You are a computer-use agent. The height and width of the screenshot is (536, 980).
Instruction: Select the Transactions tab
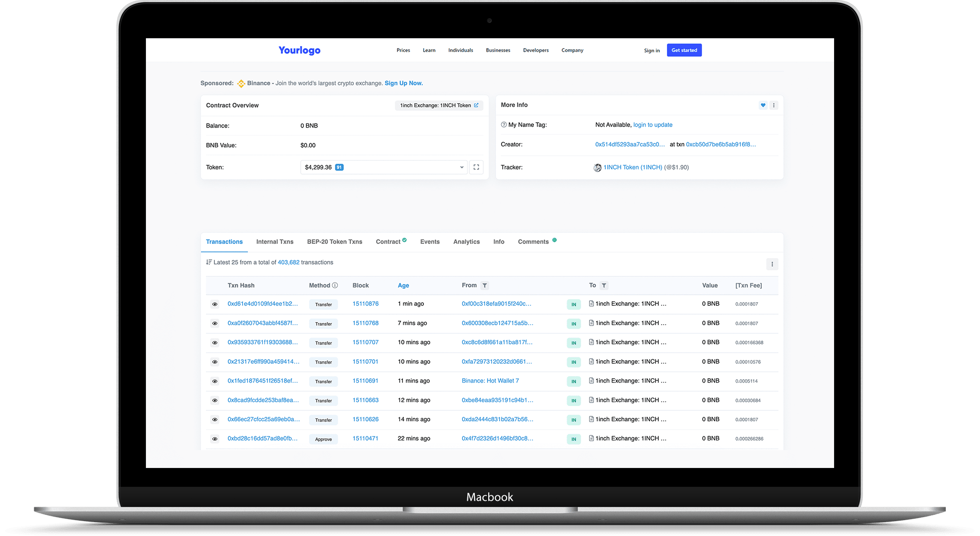224,242
